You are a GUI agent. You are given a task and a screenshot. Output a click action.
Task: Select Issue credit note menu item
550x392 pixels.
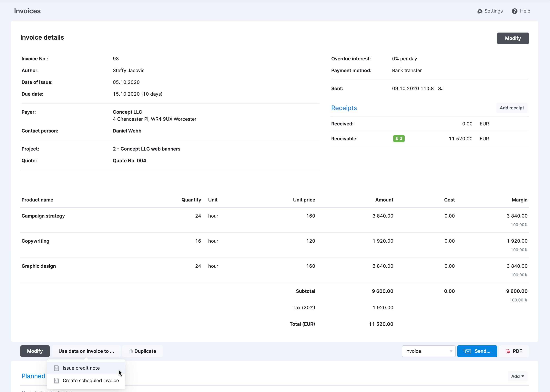(x=81, y=368)
